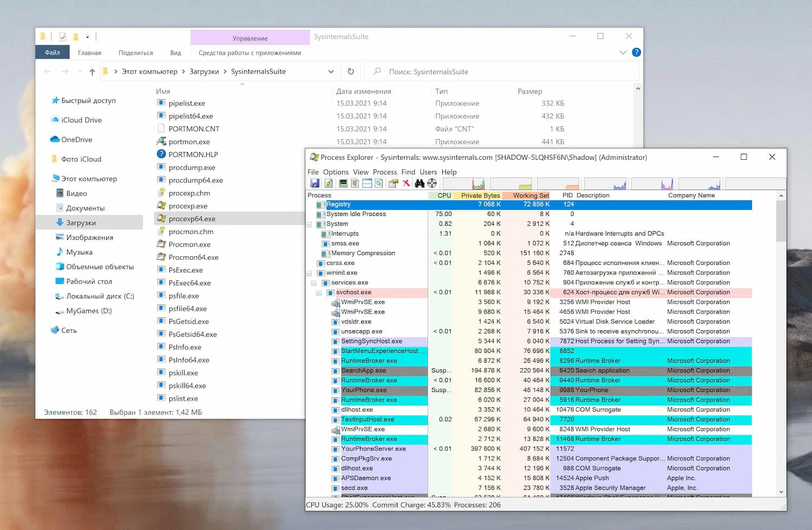Image resolution: width=812 pixels, height=530 pixels.
Task: Kill the selected process
Action: [x=405, y=183]
